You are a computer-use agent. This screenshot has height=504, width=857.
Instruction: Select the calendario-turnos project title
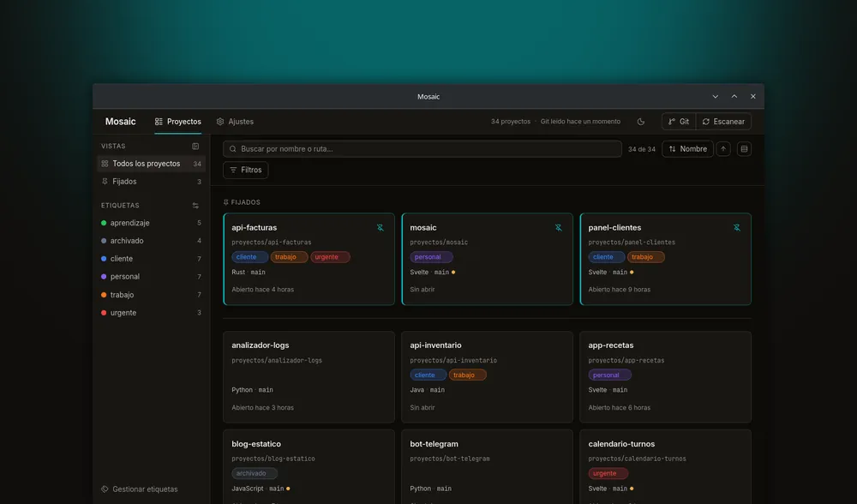point(621,444)
